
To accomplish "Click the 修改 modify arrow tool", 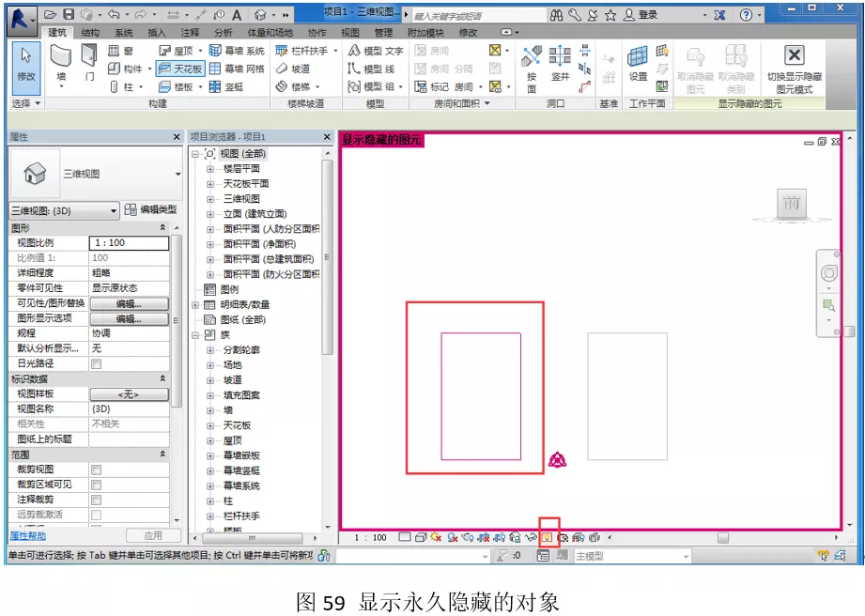I will click(26, 68).
